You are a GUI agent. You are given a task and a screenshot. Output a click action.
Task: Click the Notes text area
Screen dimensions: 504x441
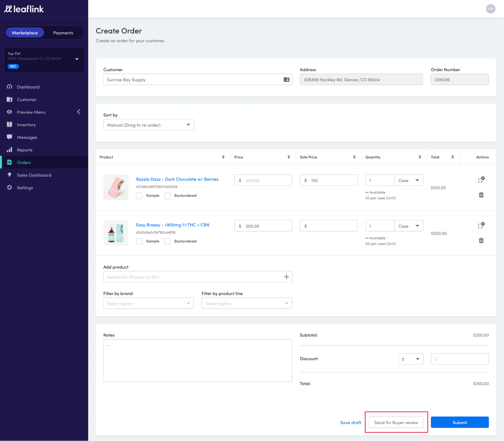point(198,360)
